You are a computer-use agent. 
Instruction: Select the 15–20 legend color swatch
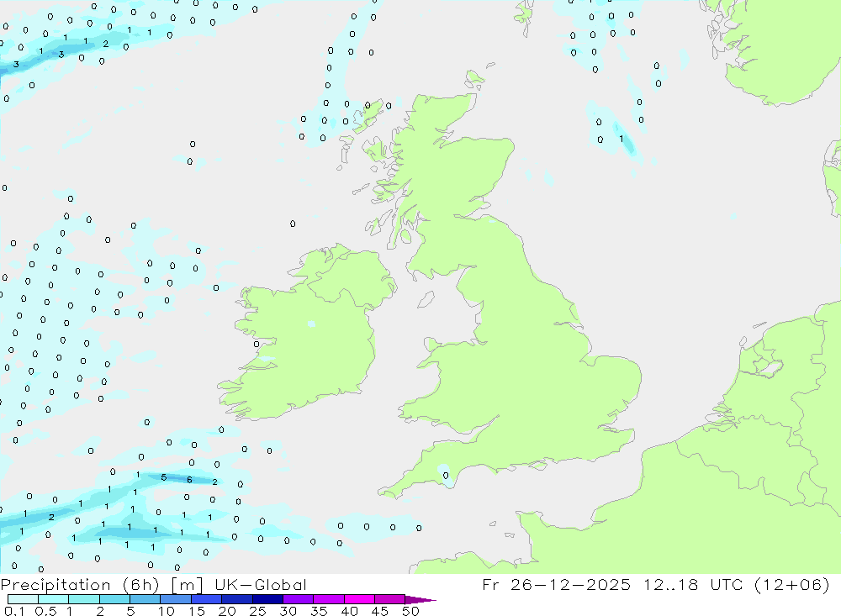pos(207,599)
